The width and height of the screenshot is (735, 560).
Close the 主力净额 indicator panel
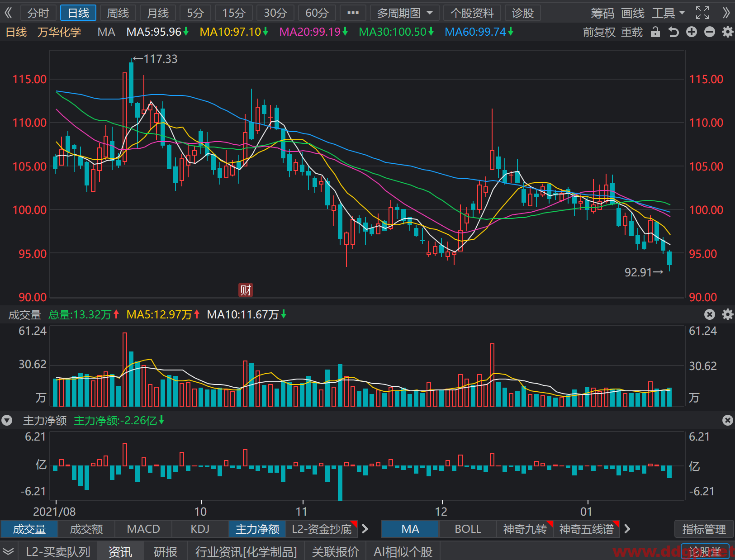(x=727, y=420)
